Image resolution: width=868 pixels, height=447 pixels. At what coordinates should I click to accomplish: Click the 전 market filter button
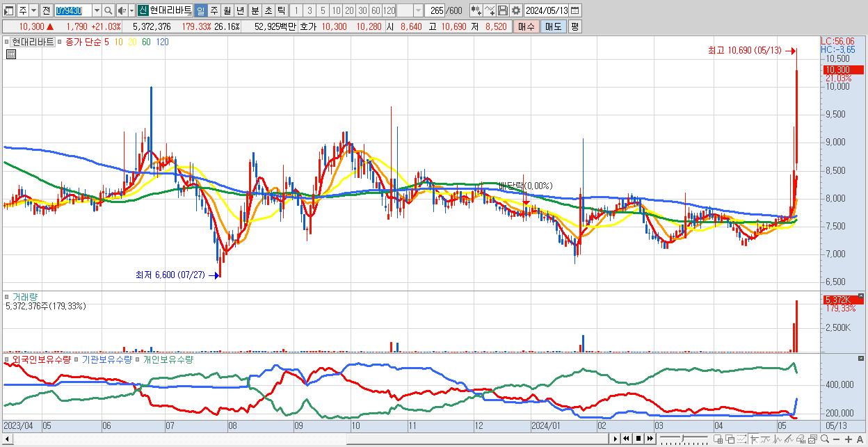[46, 10]
